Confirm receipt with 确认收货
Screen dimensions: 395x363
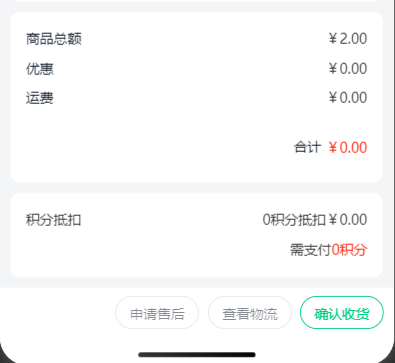pos(342,313)
